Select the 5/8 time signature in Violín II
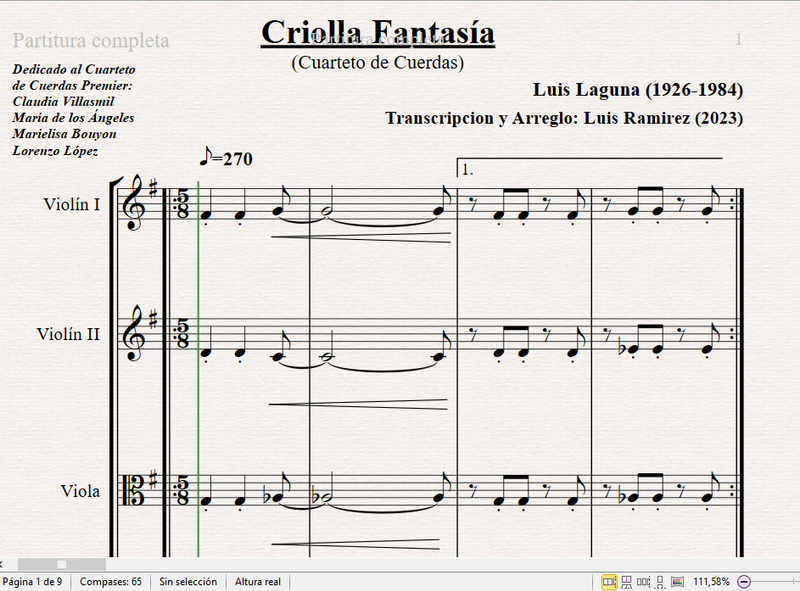Image resolution: width=800 pixels, height=591 pixels. (183, 334)
